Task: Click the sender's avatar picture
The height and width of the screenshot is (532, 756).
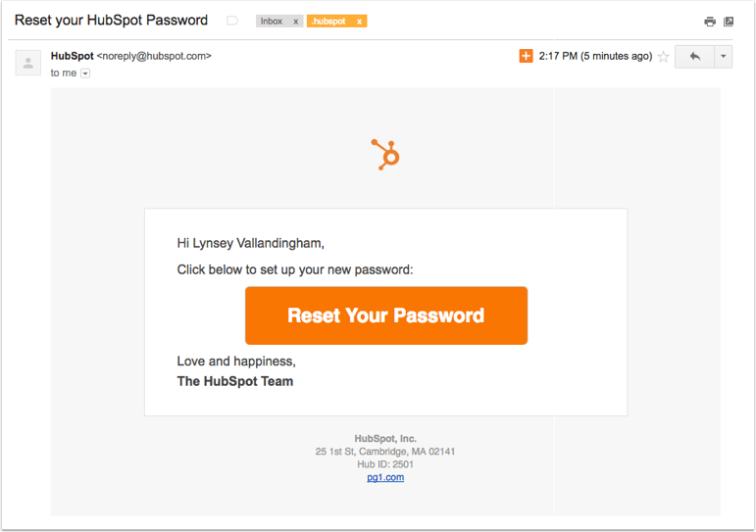Action: [x=28, y=63]
